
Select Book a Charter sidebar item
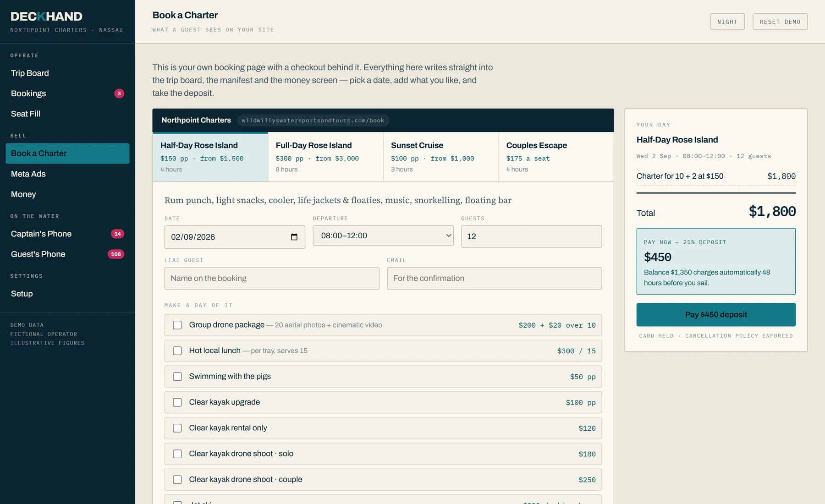coord(67,153)
